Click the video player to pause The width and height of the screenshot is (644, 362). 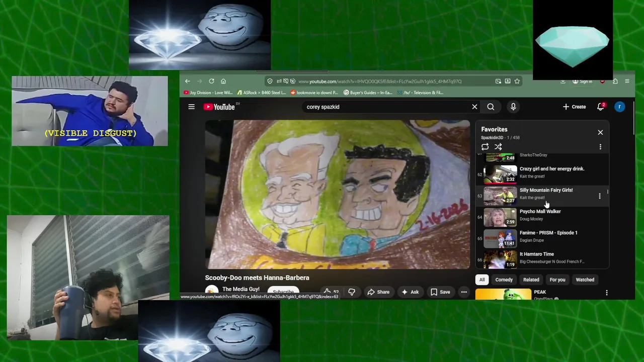pyautogui.click(x=338, y=194)
